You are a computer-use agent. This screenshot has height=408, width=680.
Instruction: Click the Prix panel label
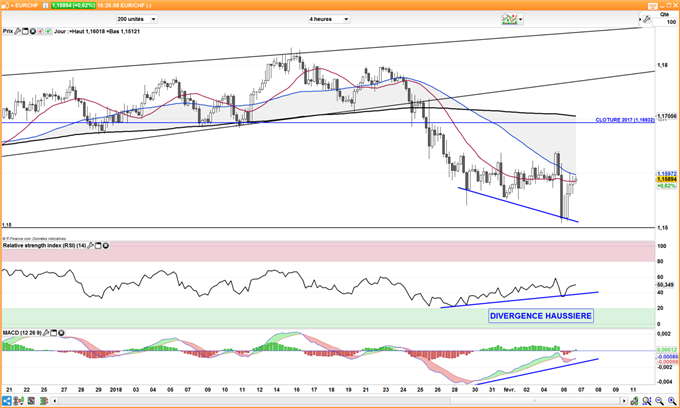(8, 31)
